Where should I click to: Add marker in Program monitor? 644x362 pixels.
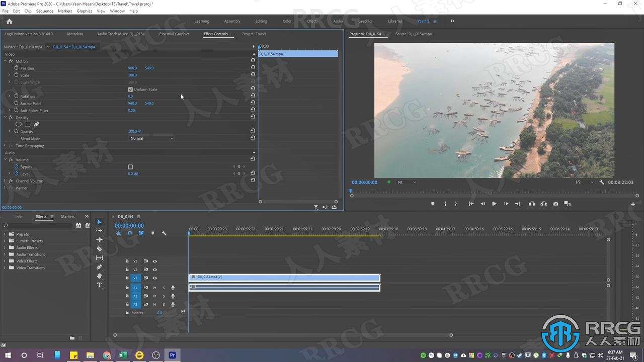(x=433, y=204)
